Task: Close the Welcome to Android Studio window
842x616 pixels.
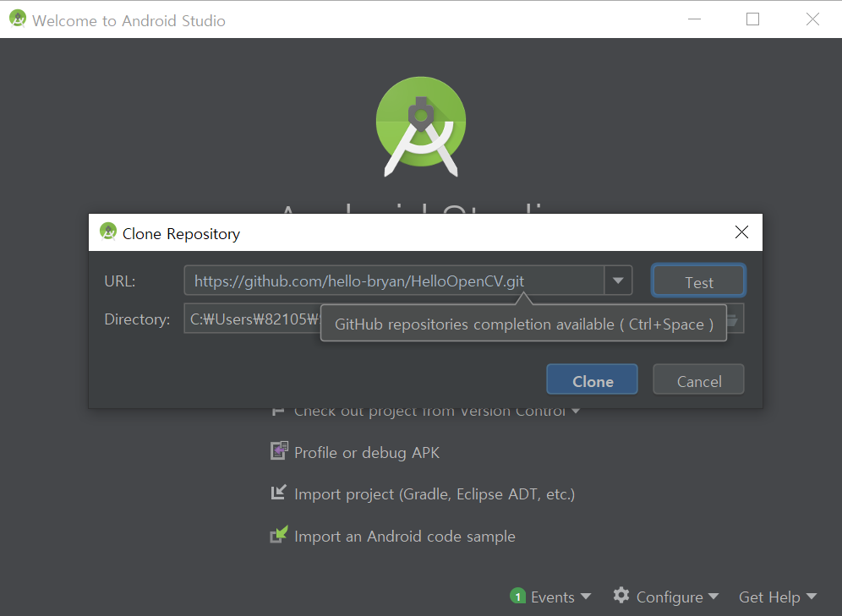Action: tap(812, 19)
